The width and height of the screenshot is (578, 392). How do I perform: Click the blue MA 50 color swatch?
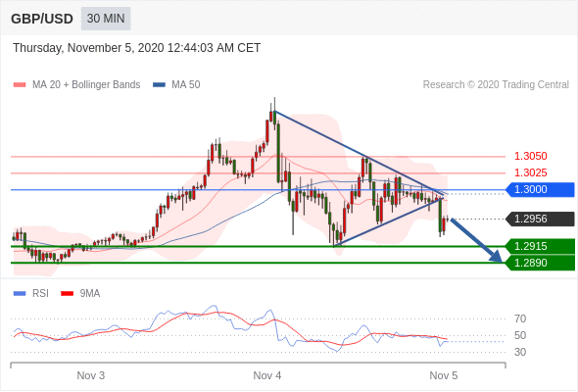click(159, 85)
